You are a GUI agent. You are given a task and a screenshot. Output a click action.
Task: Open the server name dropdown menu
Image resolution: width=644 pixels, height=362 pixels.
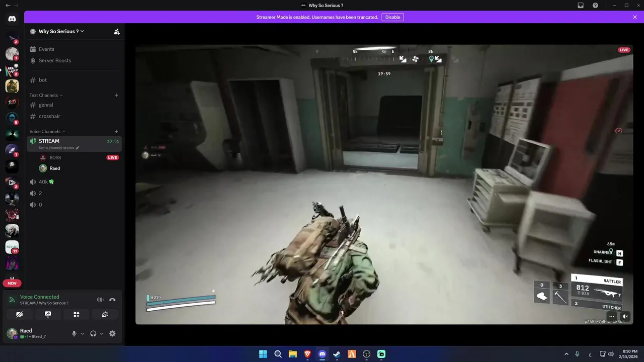[61, 31]
